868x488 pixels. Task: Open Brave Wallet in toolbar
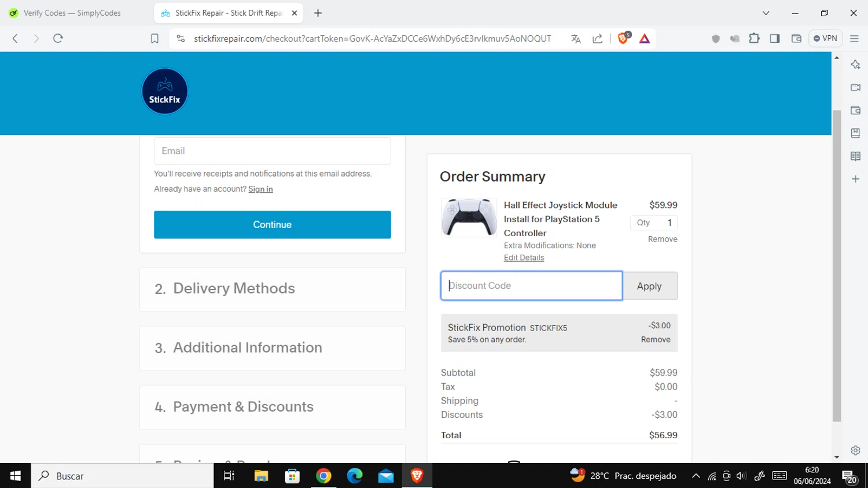796,38
